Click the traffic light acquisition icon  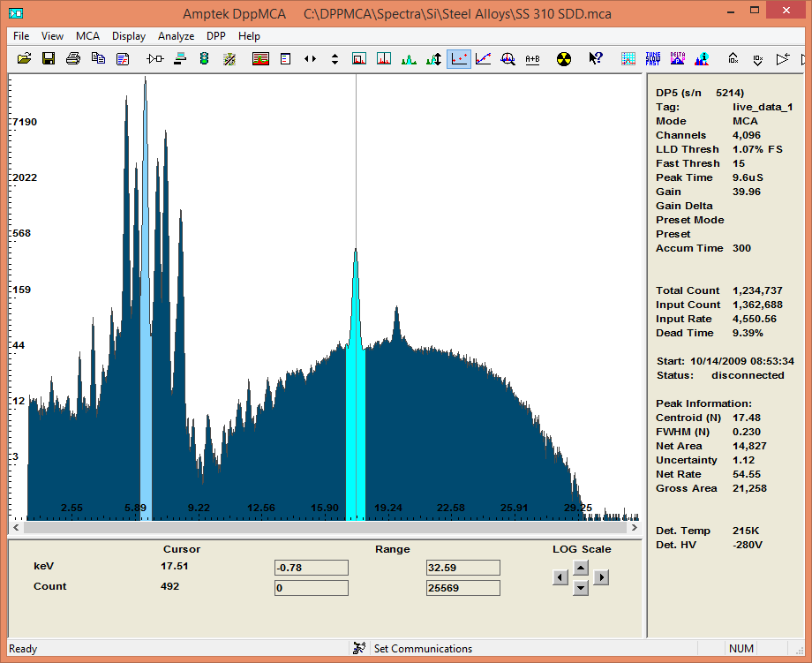coord(204,58)
